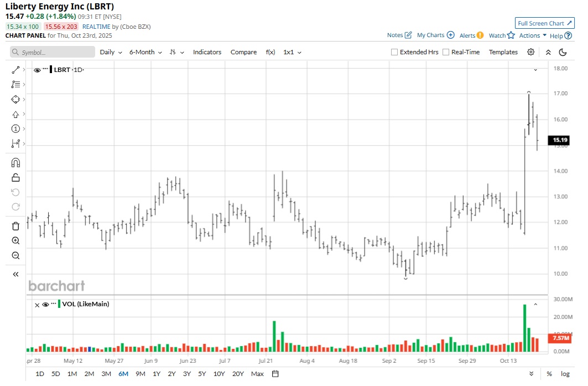Click the 15.19 price label marker
Viewport: 588px width, 386px height.
(x=559, y=140)
